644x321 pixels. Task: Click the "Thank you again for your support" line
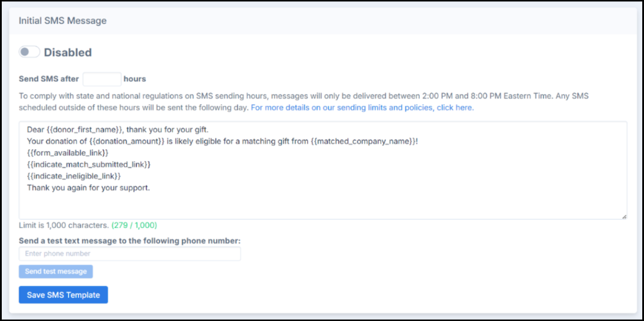88,188
